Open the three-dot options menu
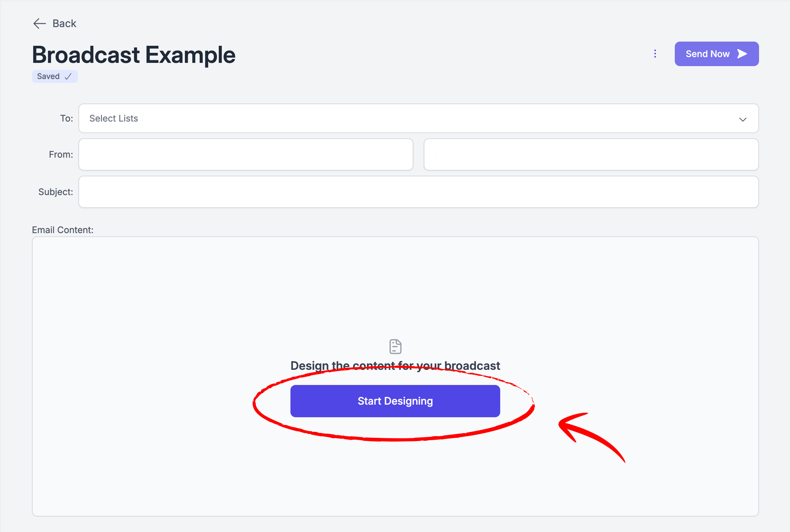Viewport: 790px width, 532px height. click(x=655, y=54)
